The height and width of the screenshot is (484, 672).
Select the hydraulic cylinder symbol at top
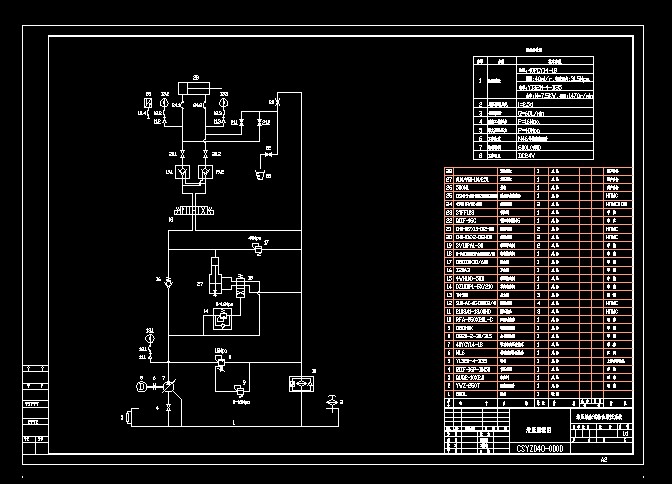click(x=194, y=88)
